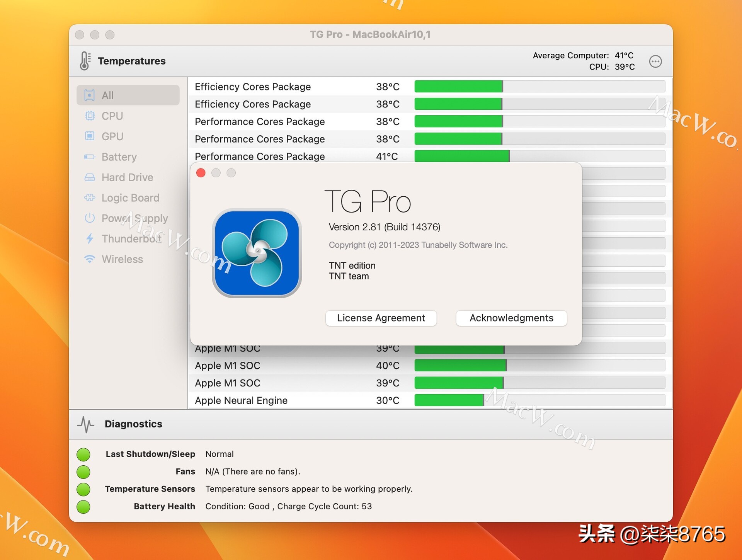Open the Power Supply section icon
This screenshot has width=742, height=560.
tap(90, 218)
